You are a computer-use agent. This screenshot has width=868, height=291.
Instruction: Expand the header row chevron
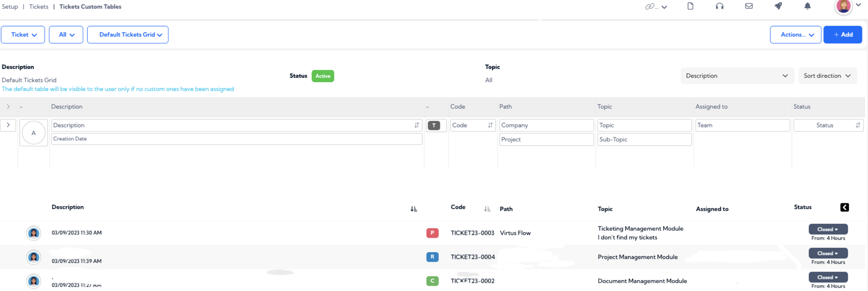(x=8, y=107)
